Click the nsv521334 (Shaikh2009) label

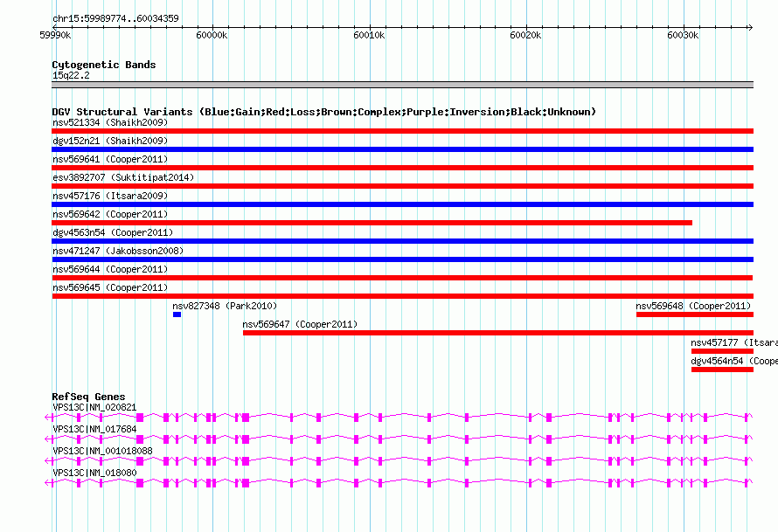click(x=110, y=122)
